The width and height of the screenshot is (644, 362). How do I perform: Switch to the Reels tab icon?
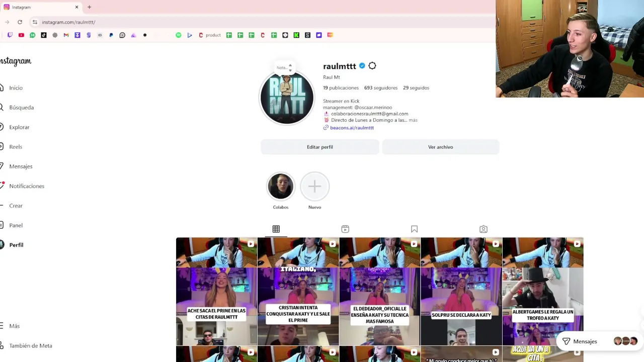coord(345,229)
